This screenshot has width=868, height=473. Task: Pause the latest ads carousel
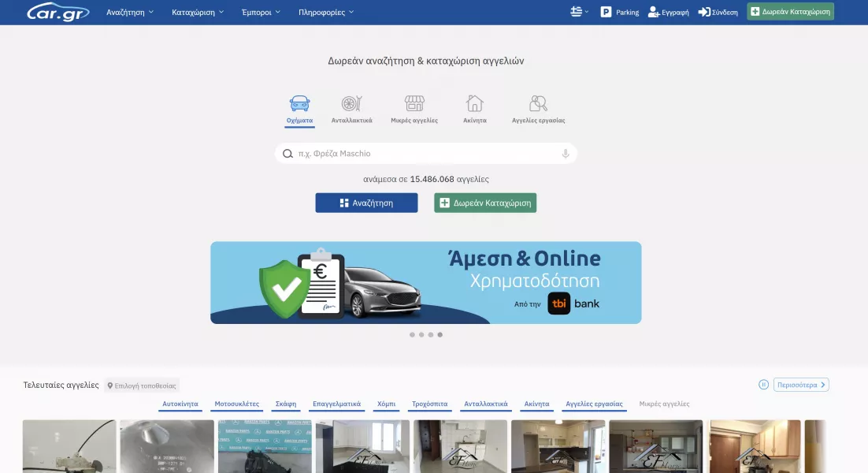click(x=763, y=385)
